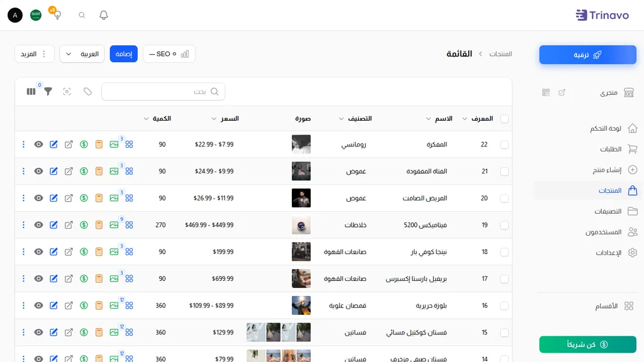Screen dimensions: 644x362
Task: Click the Trinavo logo
Action: [602, 15]
